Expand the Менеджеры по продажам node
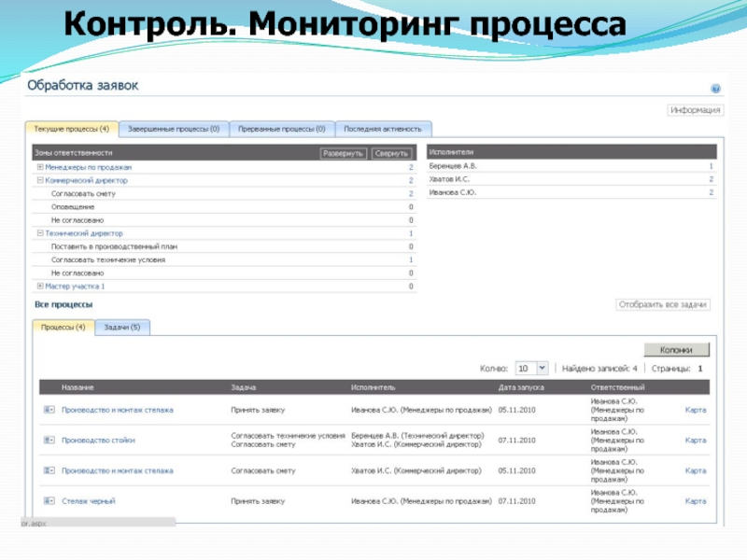747x560 pixels. pos(40,167)
